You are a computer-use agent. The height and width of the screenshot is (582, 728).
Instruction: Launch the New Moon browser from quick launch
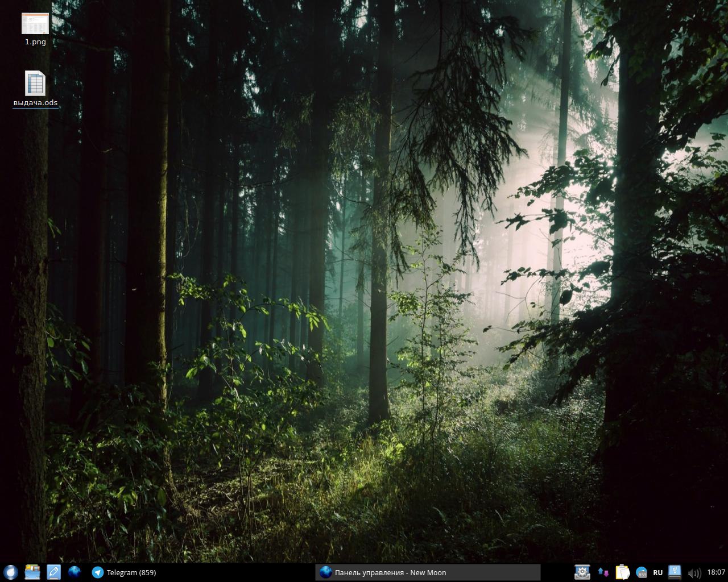pos(75,572)
